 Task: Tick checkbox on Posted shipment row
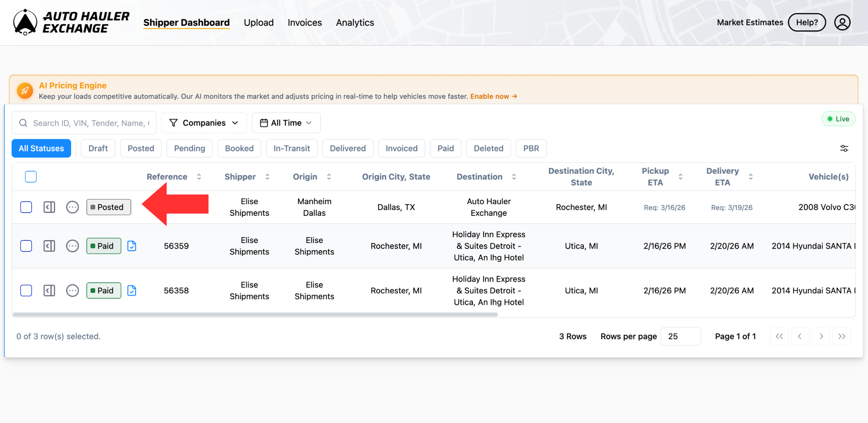(x=26, y=207)
